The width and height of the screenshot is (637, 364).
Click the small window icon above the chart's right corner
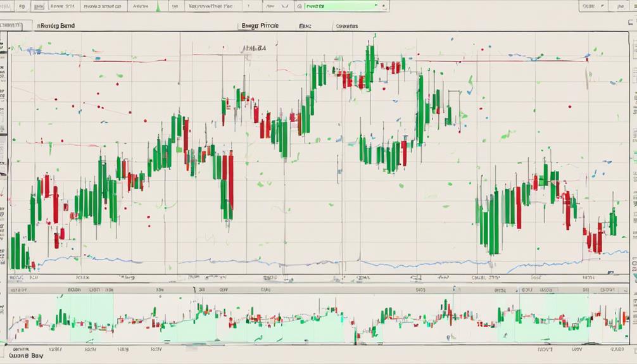click(631, 23)
